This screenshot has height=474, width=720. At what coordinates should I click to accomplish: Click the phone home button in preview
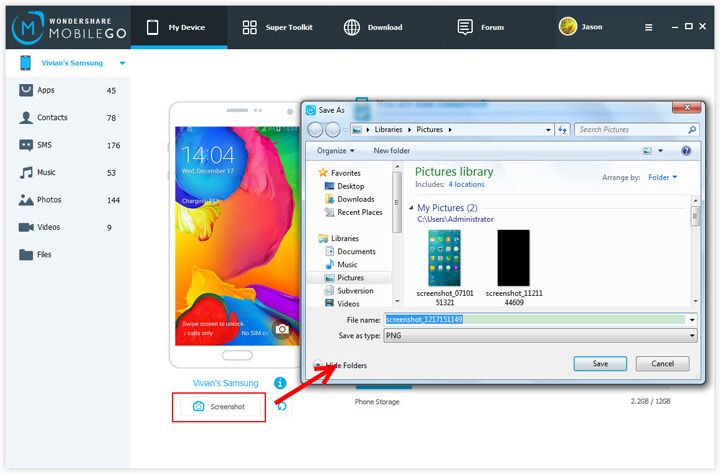coord(237,355)
